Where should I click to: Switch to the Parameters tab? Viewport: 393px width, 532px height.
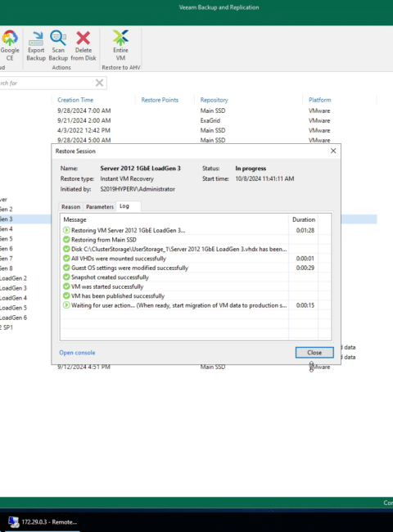click(100, 206)
